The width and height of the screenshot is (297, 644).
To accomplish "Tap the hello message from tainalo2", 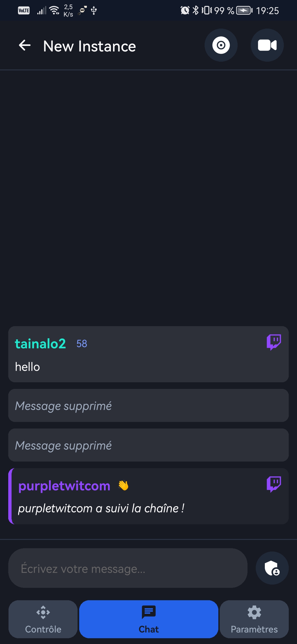I will (28, 367).
